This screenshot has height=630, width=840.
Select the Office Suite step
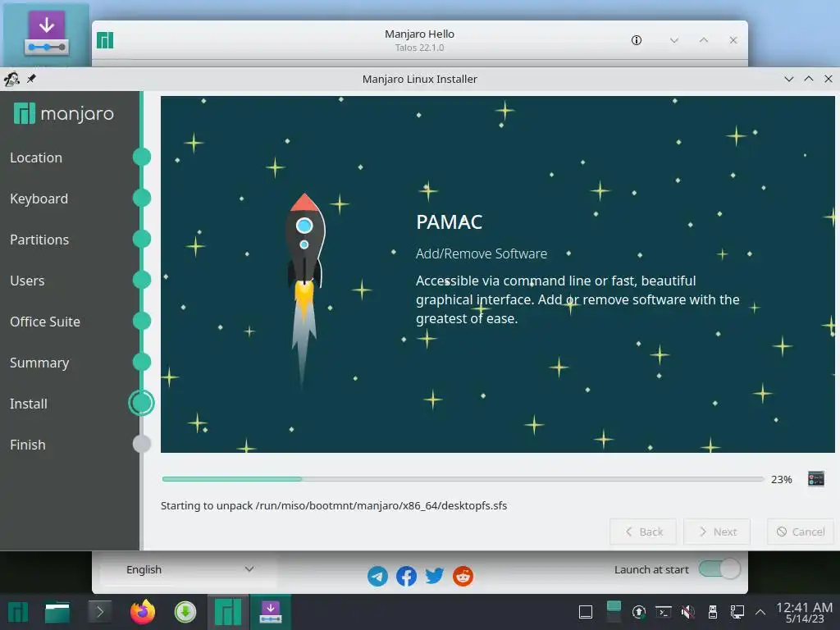coord(45,322)
